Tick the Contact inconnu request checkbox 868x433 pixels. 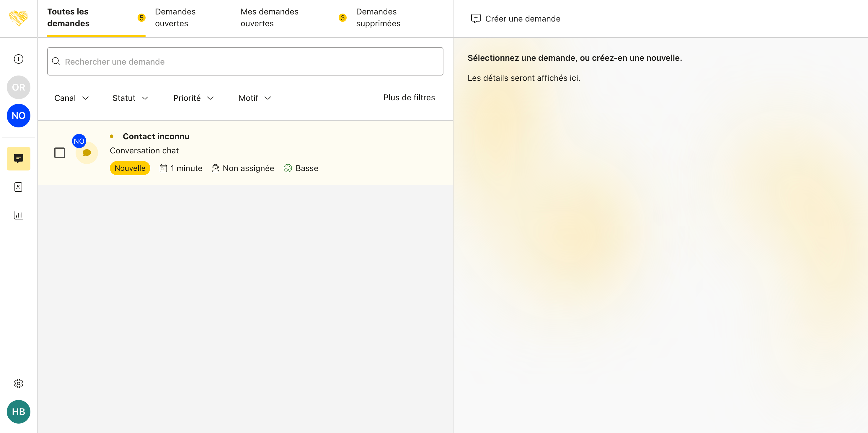pyautogui.click(x=60, y=153)
